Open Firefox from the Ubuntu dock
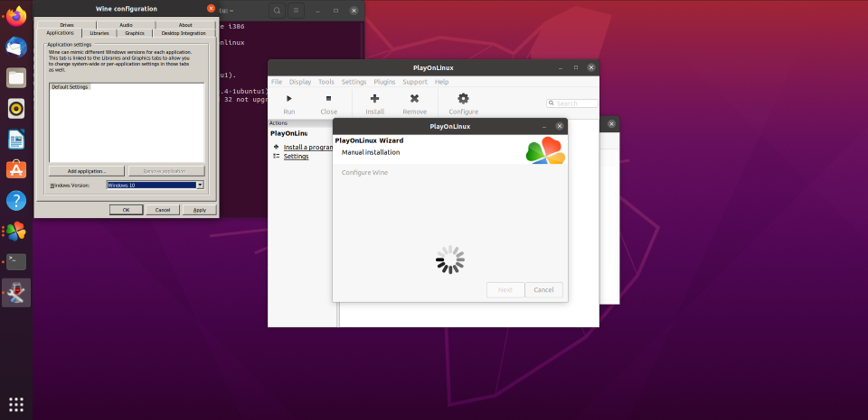Viewport: 868px width, 420px height. 16,16
